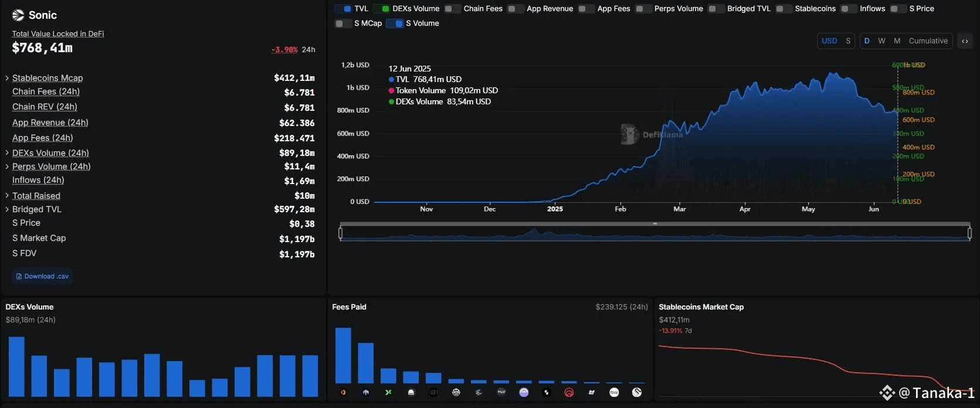Click the Download .csv file icon
Screen dimensions: 980x408
19,276
